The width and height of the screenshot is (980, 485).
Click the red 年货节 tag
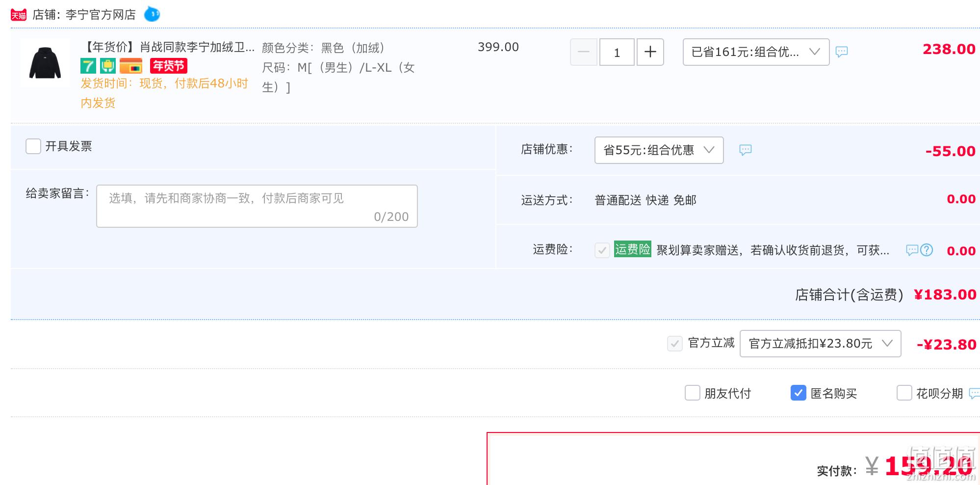tap(168, 66)
